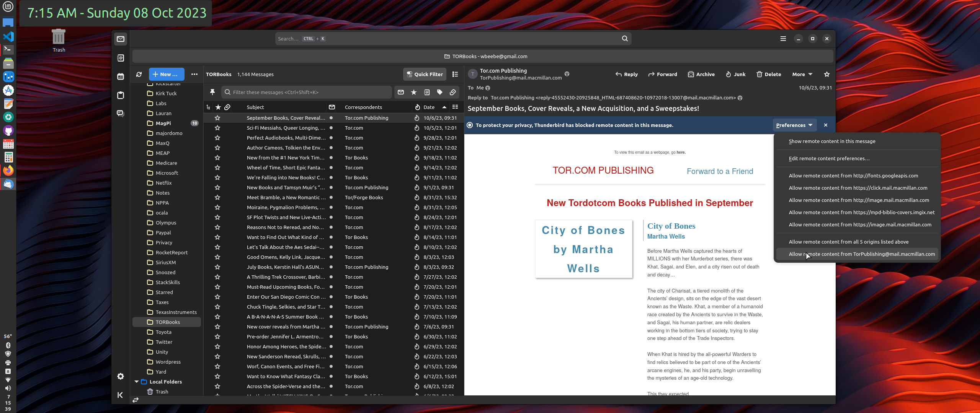Screen dimensions: 980x413
Task: Click search magnifier icon in global search
Action: coord(625,39)
